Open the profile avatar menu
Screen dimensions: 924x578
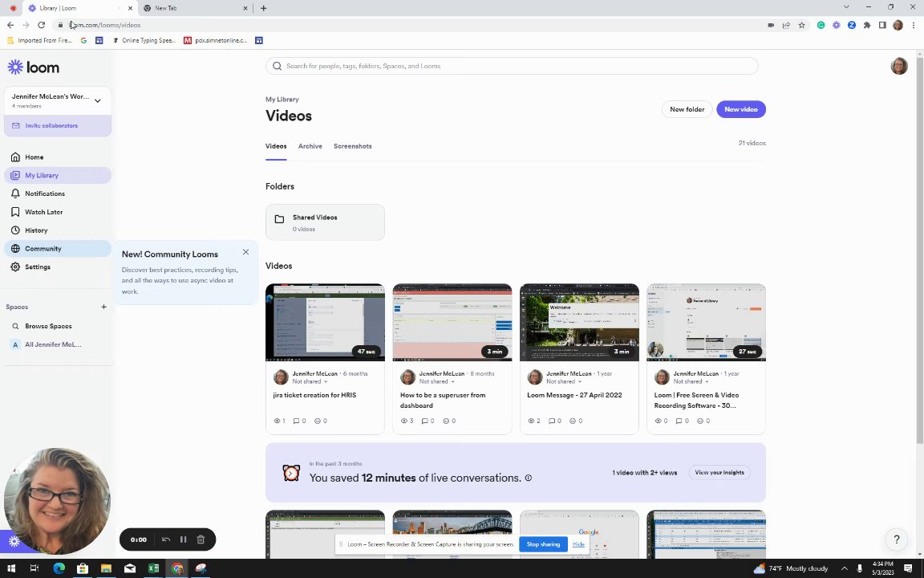(x=898, y=66)
